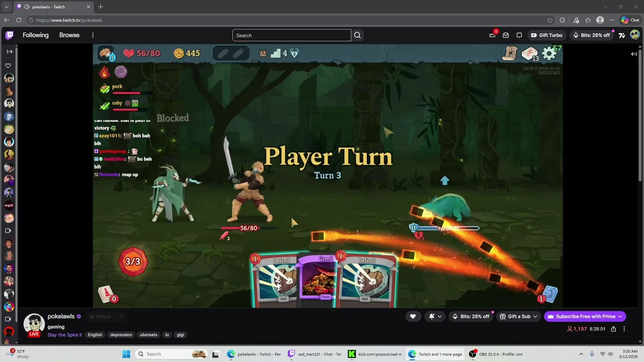Screen dimensions: 644x362
Task: Click the coby player green checkmark
Action: (105, 106)
